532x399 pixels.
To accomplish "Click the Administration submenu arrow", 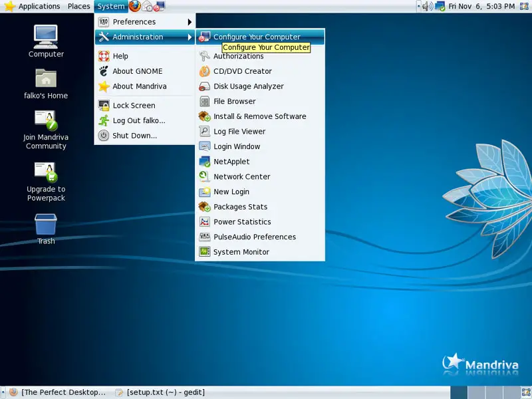I will pos(190,37).
